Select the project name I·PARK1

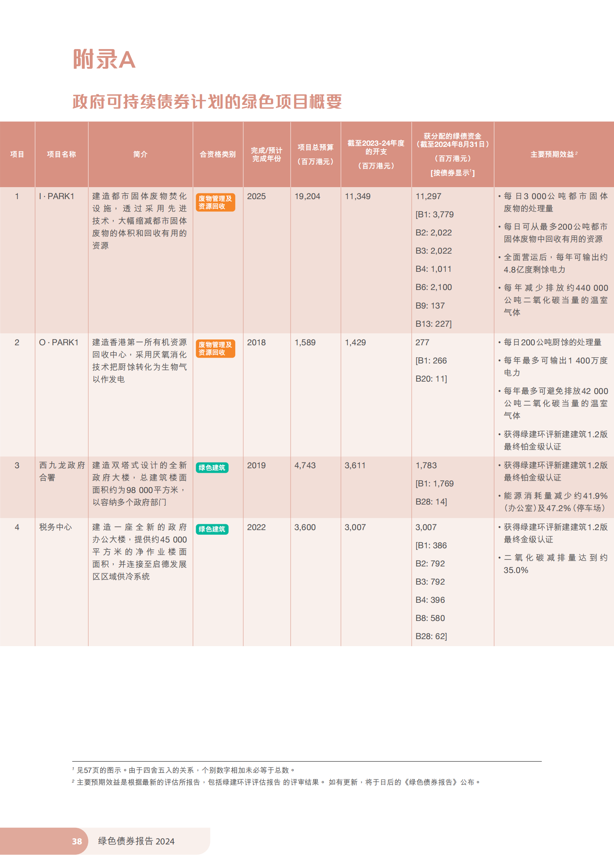(56, 196)
